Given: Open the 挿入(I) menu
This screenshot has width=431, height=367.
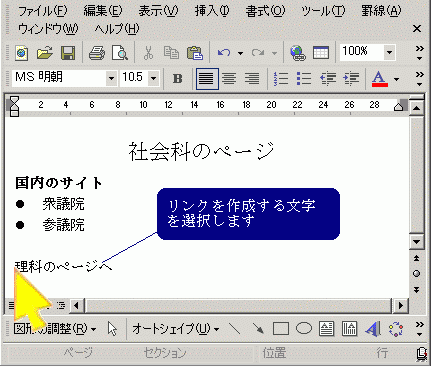Looking at the screenshot, I should pyautogui.click(x=212, y=11).
